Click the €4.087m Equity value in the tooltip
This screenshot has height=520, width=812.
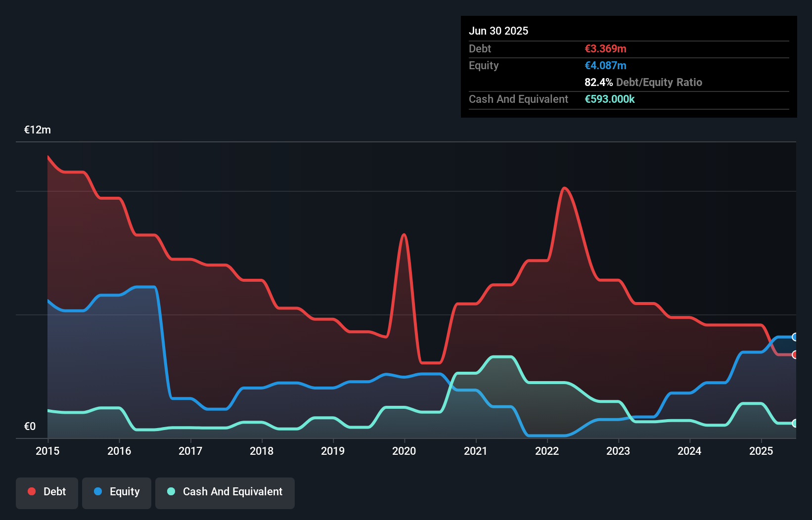(605, 65)
